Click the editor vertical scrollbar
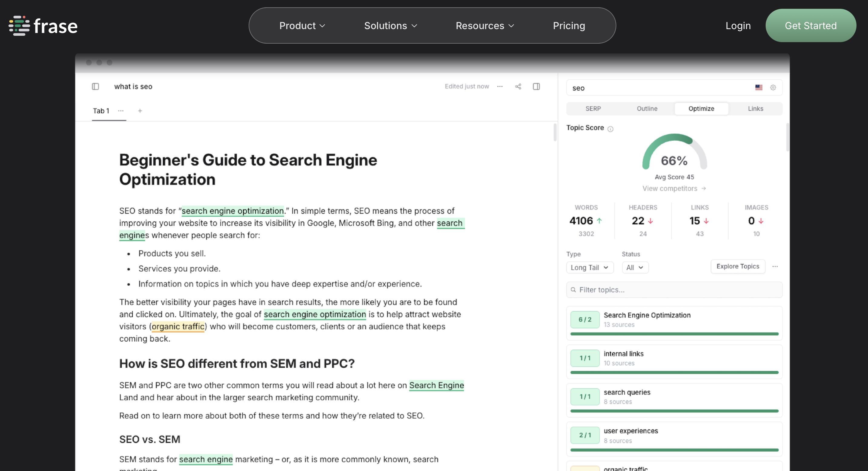868x471 pixels. coord(555,132)
